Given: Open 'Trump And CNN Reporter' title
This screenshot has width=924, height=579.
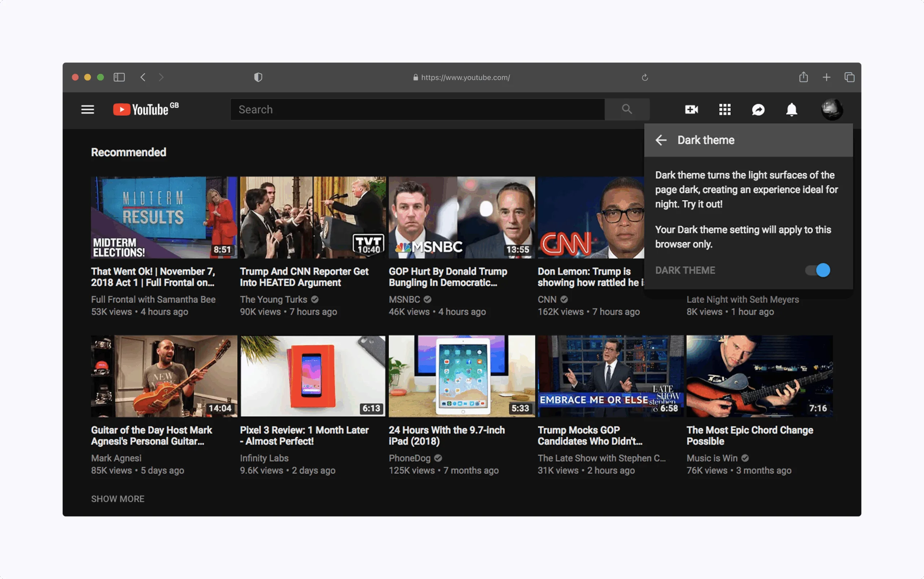Looking at the screenshot, I should (304, 277).
